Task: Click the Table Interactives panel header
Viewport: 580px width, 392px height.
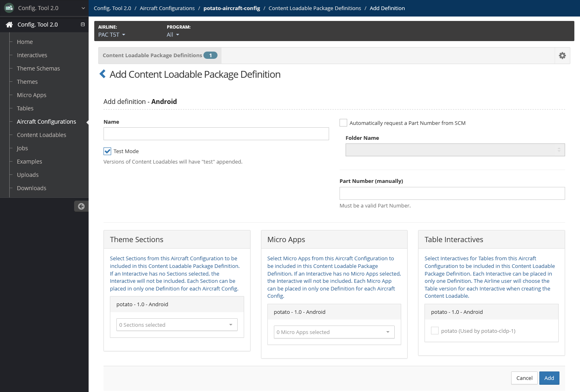Action: (x=491, y=239)
